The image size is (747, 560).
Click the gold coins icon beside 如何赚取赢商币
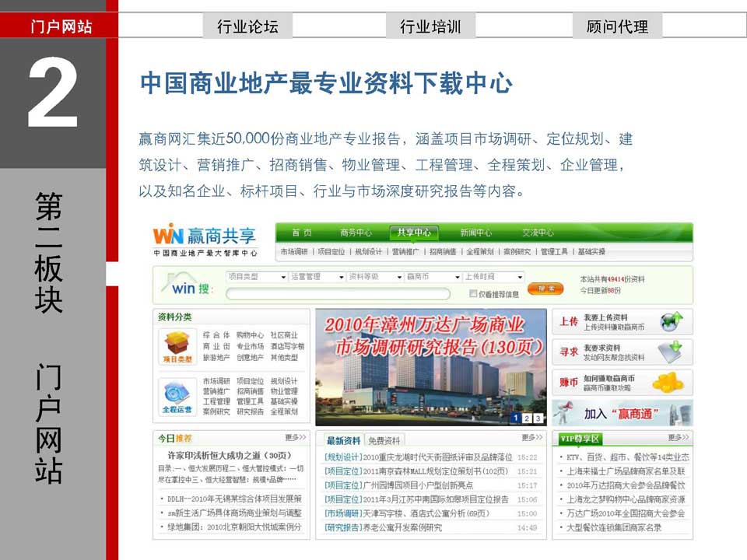click(669, 382)
